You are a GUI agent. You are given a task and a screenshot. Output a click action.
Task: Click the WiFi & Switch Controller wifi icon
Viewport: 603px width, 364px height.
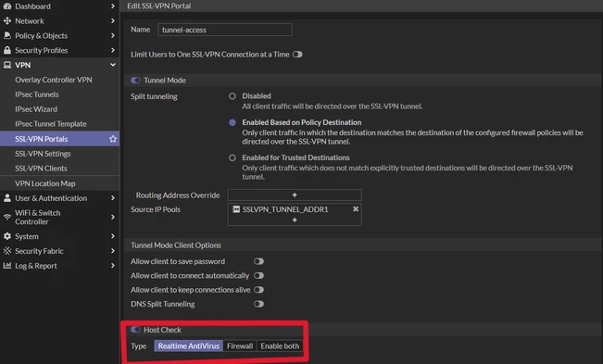pyautogui.click(x=6, y=217)
